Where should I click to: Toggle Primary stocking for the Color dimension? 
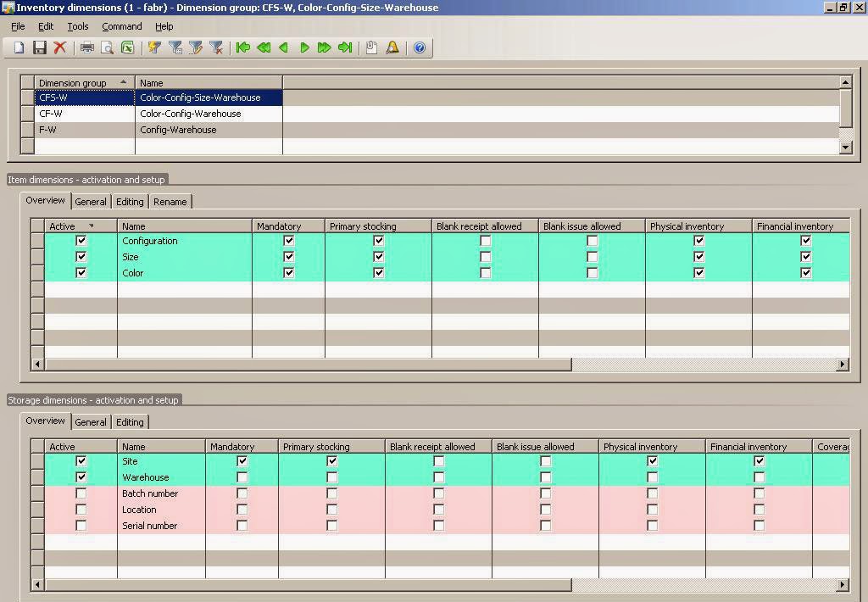[x=378, y=272]
